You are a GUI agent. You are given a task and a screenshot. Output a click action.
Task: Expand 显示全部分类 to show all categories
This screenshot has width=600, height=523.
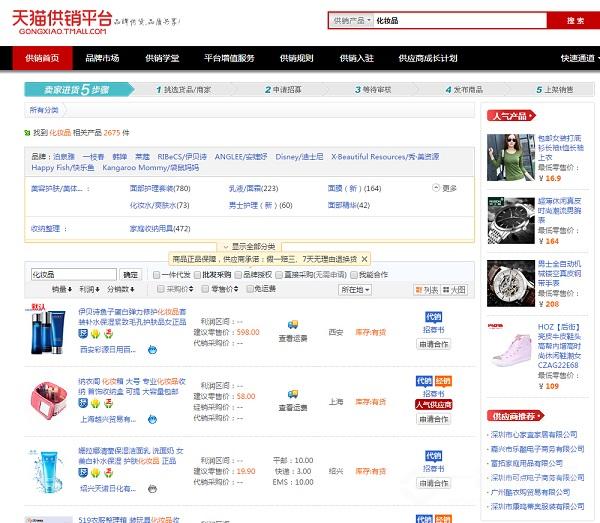point(249,246)
